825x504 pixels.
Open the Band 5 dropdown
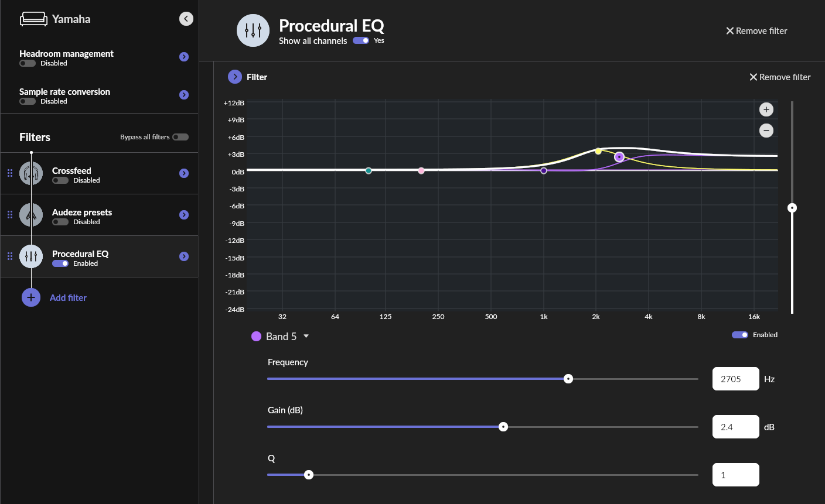tap(306, 337)
